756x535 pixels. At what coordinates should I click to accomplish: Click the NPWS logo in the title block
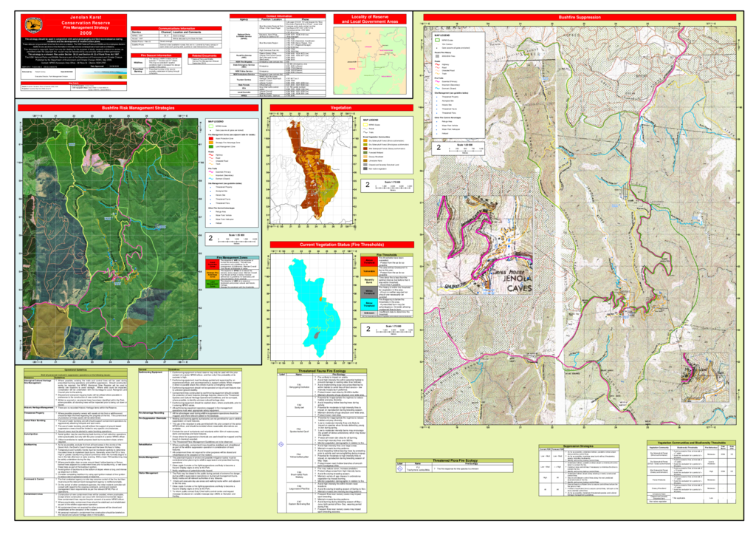(33, 24)
